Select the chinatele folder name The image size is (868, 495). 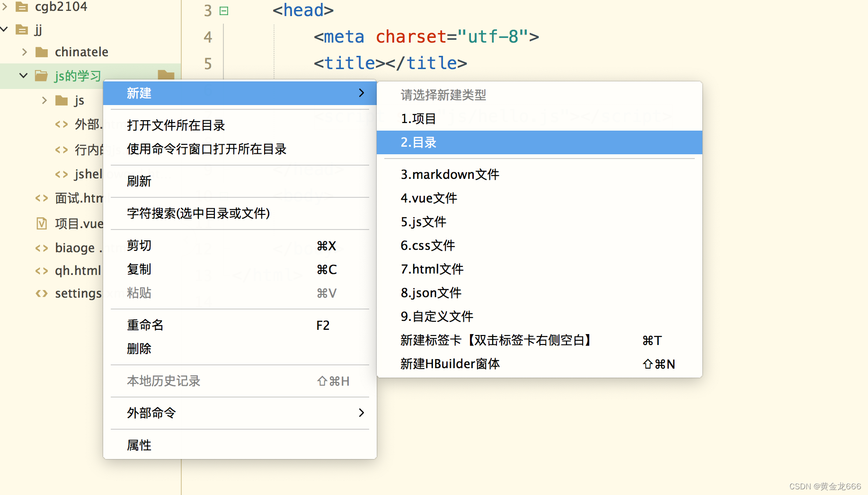click(x=81, y=52)
